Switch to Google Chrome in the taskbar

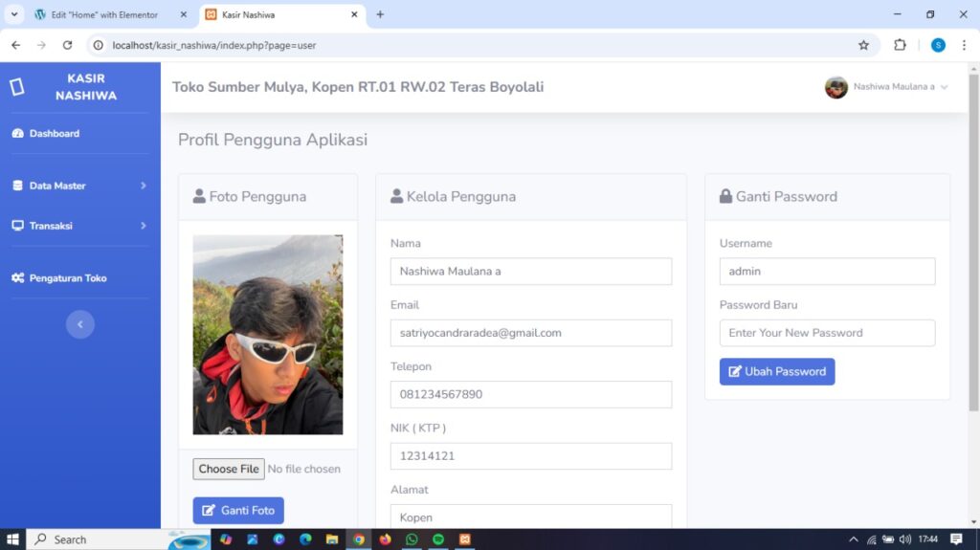pos(359,539)
